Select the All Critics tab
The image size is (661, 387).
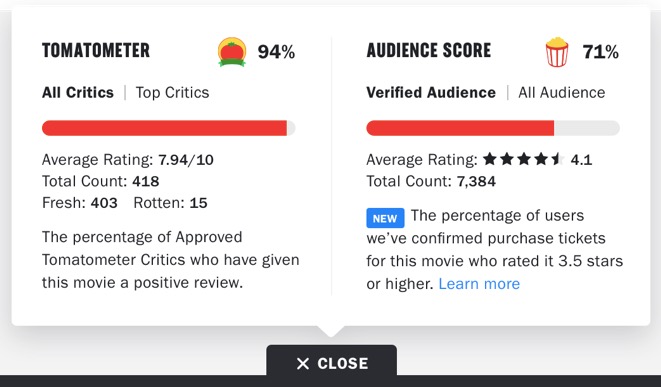click(x=78, y=92)
